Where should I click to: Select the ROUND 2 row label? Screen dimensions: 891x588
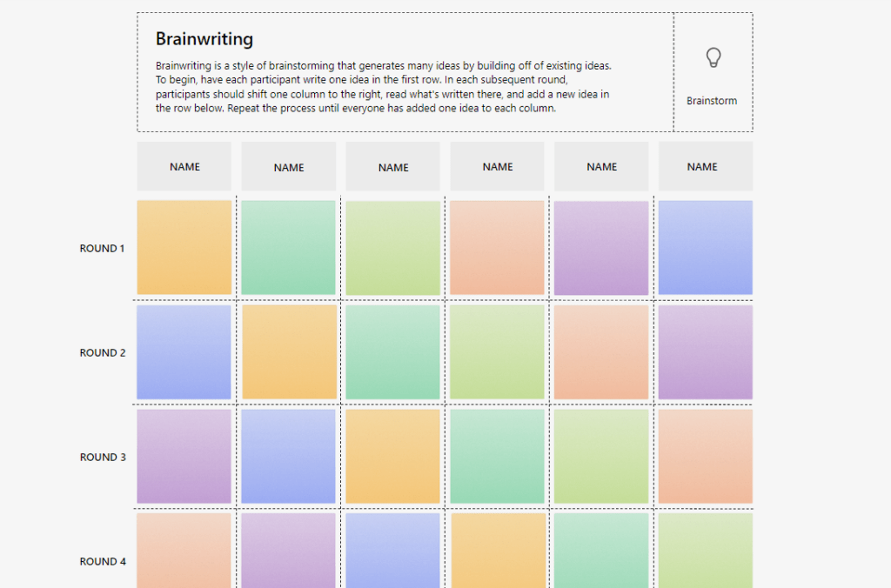tap(103, 353)
